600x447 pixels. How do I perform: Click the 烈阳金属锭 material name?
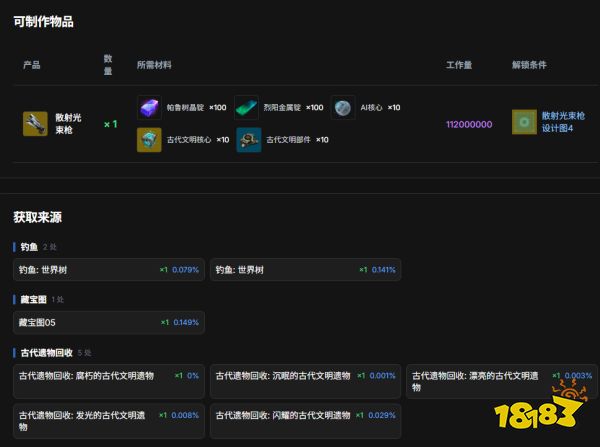tap(282, 108)
